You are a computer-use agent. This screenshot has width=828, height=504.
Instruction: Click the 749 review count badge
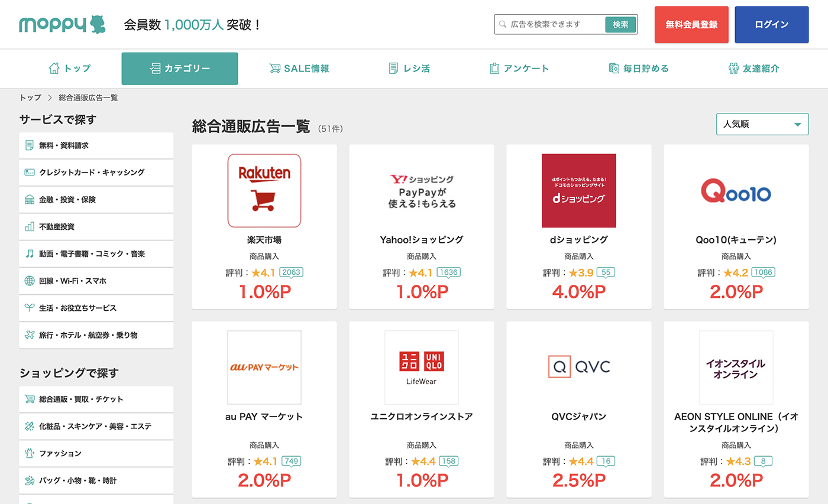(x=291, y=461)
